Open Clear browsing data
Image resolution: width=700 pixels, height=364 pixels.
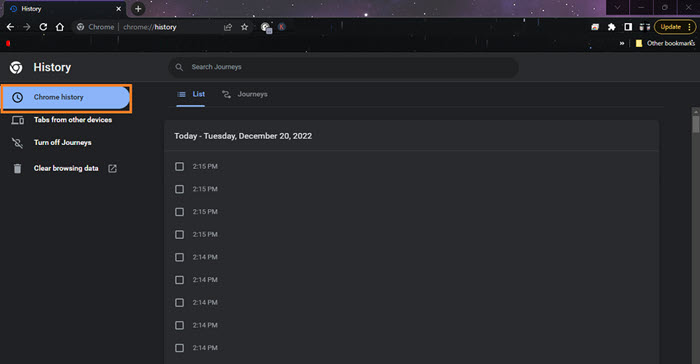tap(66, 168)
